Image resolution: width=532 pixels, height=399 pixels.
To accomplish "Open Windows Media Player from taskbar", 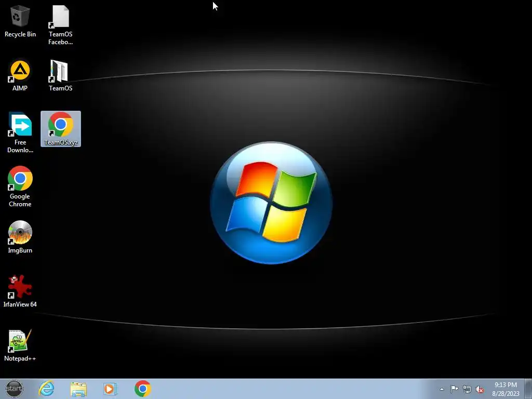I will click(x=110, y=389).
